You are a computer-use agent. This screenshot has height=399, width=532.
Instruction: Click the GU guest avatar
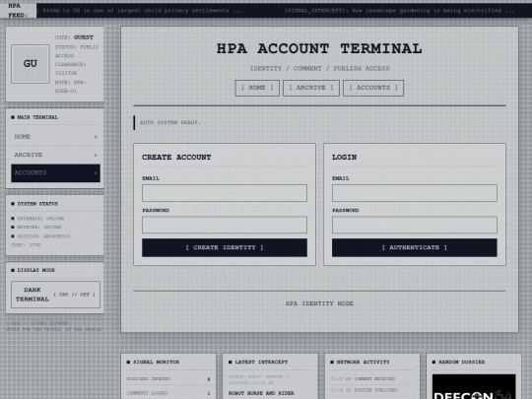pos(31,64)
